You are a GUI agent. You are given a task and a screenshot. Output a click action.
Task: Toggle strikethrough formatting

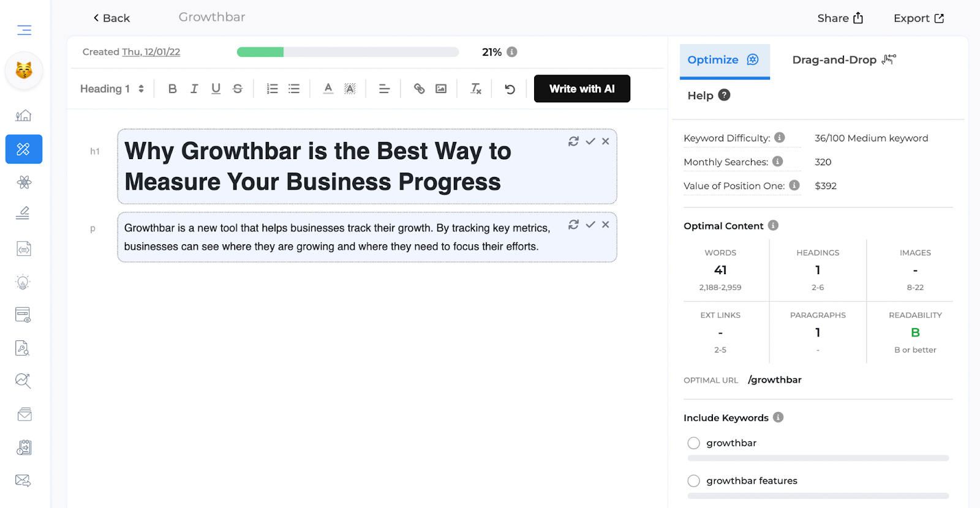(238, 89)
